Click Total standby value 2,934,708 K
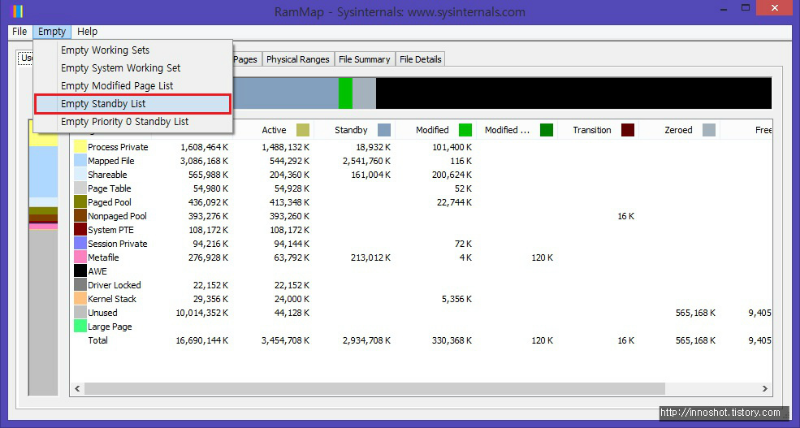This screenshot has width=800, height=428. click(367, 340)
